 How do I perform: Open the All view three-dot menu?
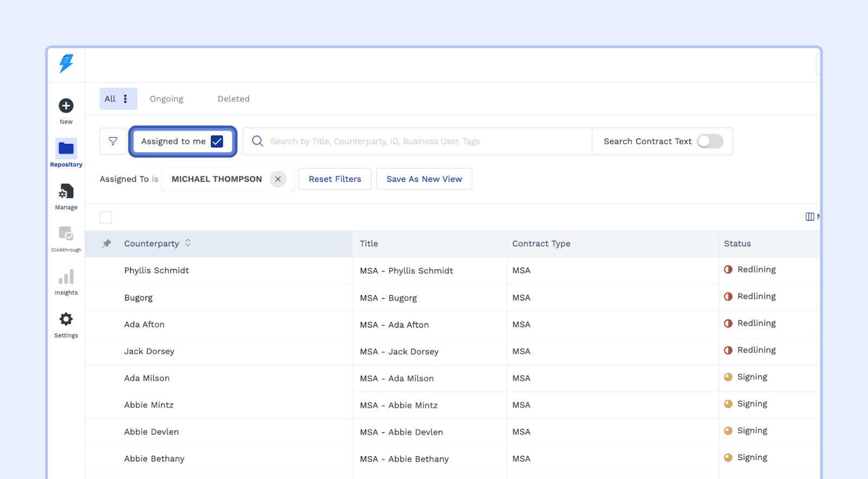pos(125,99)
